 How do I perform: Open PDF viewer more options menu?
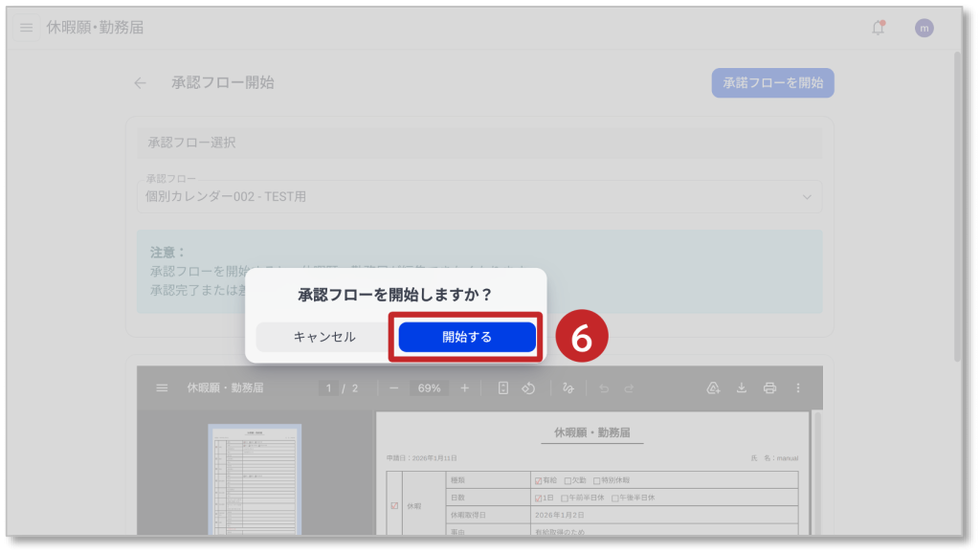point(798,388)
